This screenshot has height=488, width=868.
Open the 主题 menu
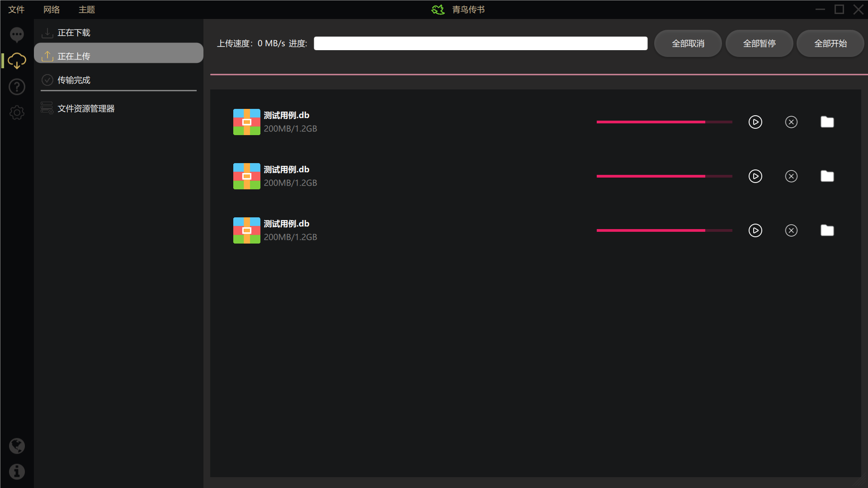pyautogui.click(x=87, y=9)
